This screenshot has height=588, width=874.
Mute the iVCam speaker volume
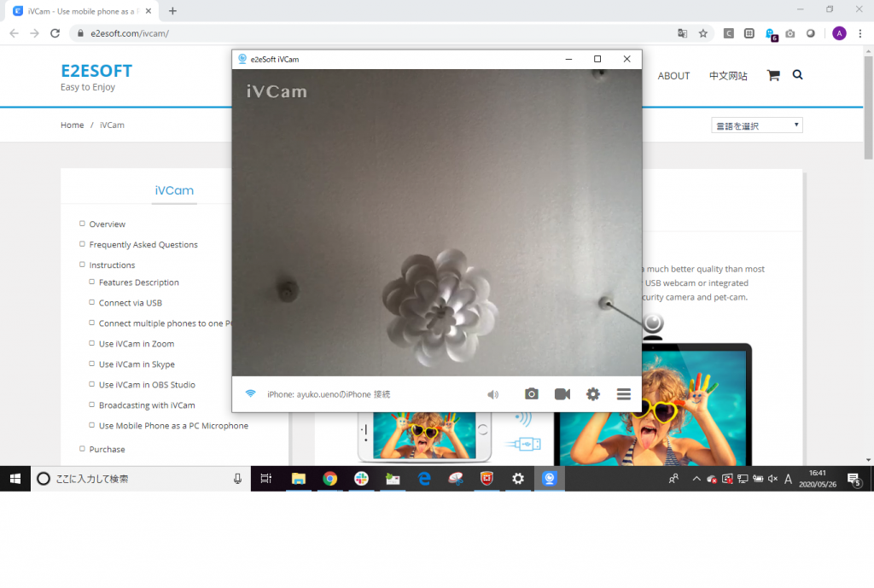492,394
